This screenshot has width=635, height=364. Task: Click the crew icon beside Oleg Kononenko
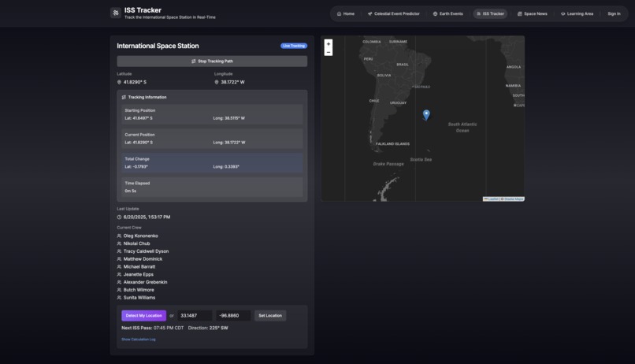(x=119, y=236)
